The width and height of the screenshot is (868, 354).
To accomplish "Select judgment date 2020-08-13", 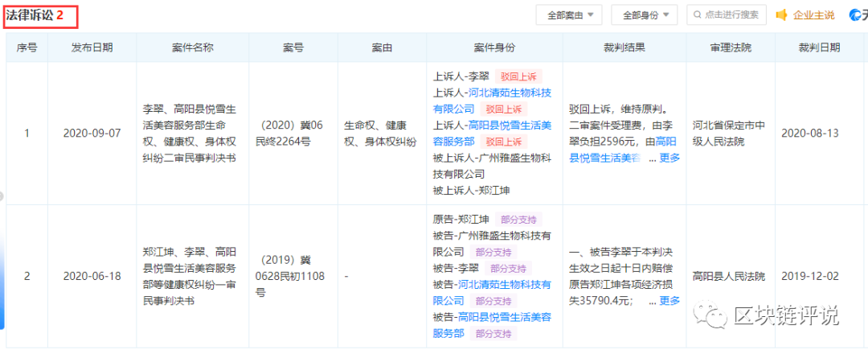I will tap(810, 133).
